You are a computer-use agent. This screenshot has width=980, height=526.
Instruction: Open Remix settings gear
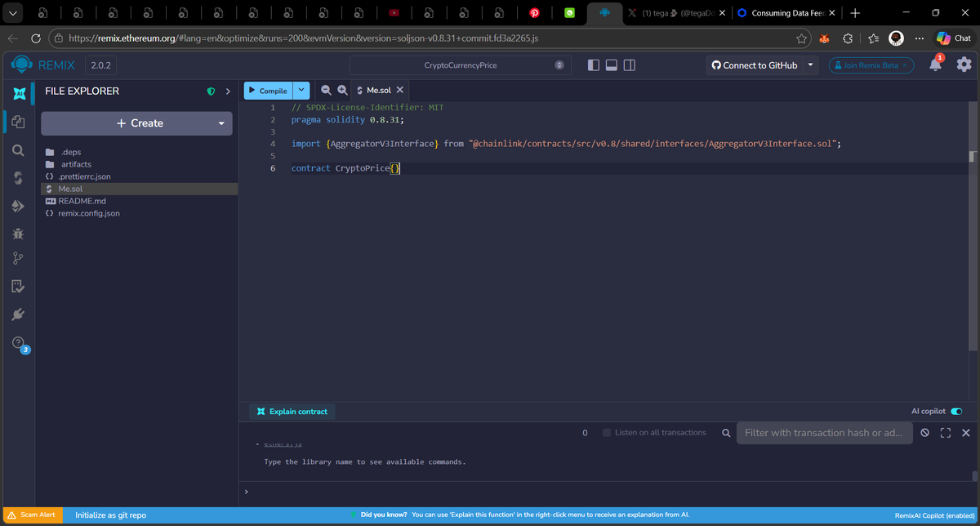point(964,65)
